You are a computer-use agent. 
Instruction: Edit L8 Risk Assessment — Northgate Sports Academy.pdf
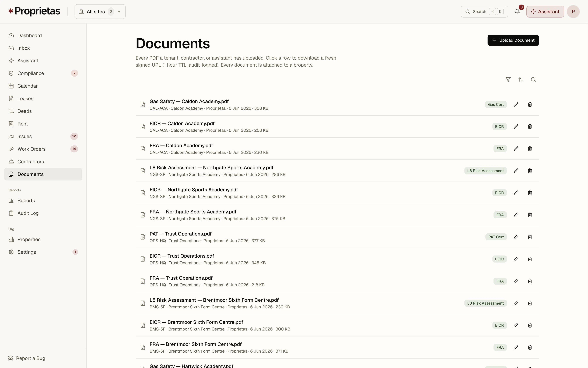point(516,171)
